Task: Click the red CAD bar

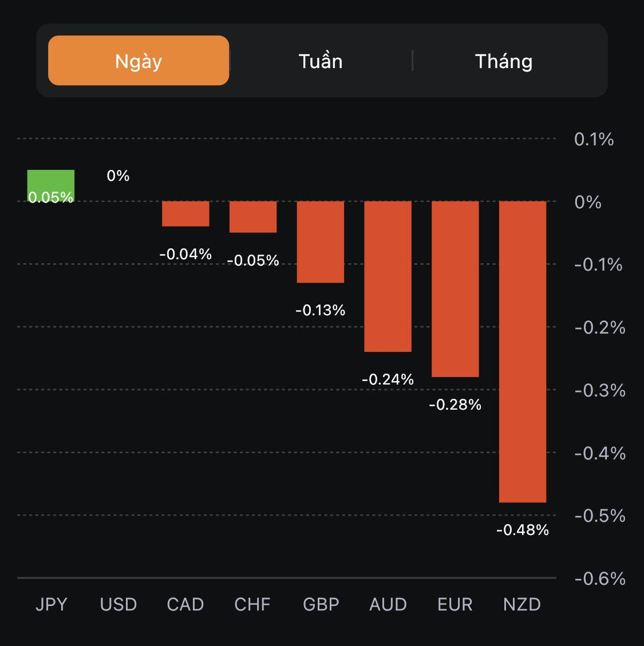Action: click(185, 213)
